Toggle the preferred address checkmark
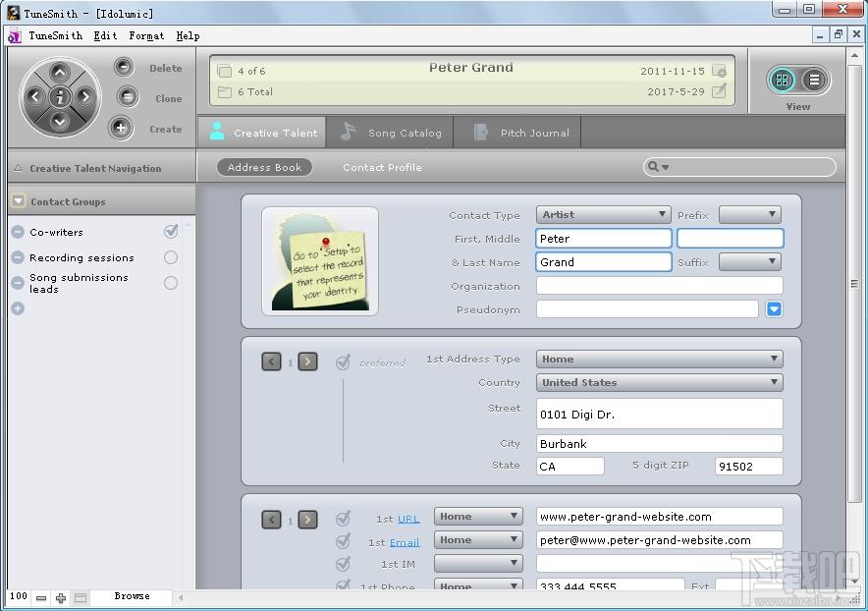Viewport: 868px width, 611px height. [x=343, y=362]
